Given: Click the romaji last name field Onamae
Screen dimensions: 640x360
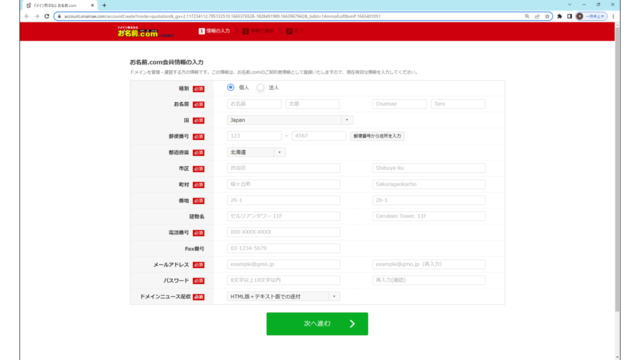Looking at the screenshot, I should 400,104.
